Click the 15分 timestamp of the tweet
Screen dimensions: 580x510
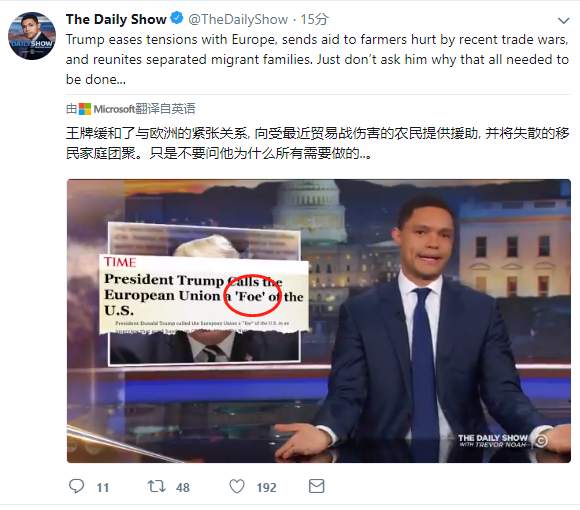(x=314, y=19)
